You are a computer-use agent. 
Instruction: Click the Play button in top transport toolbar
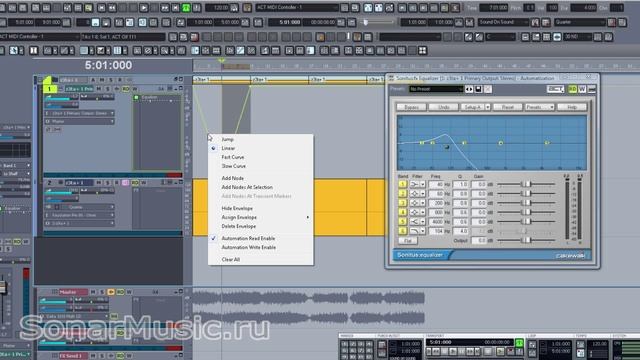(144, 8)
